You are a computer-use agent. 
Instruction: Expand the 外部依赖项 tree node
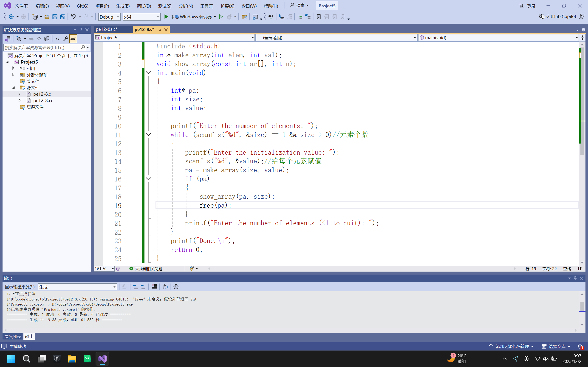[x=13, y=75]
